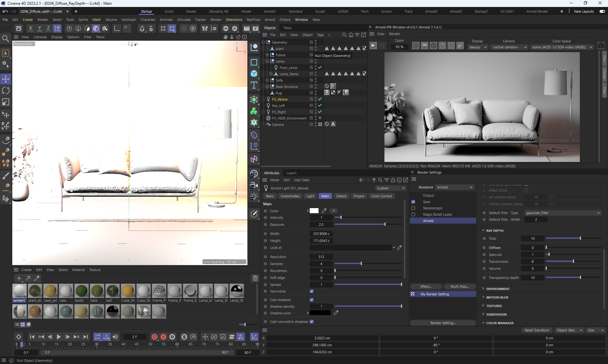Image resolution: width=608 pixels, height=364 pixels.
Task: Select the Rotate tool in left toolbar
Action: click(6, 91)
